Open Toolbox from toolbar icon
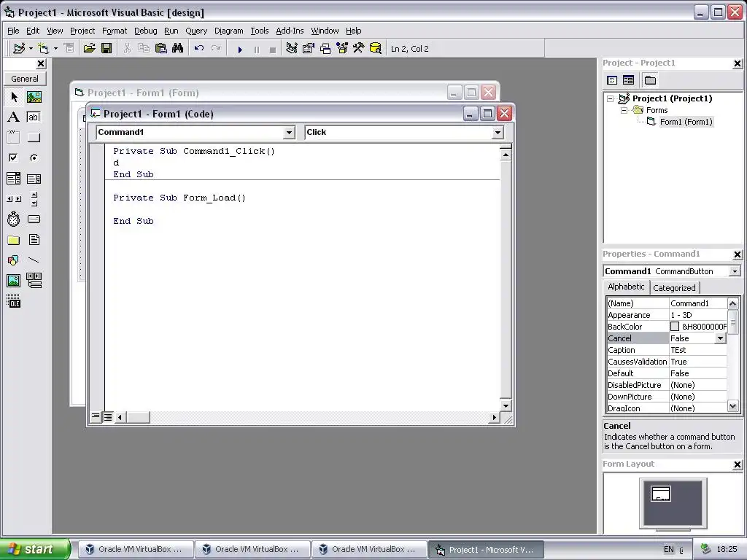Screen dimensions: 747x560 (x=359, y=49)
